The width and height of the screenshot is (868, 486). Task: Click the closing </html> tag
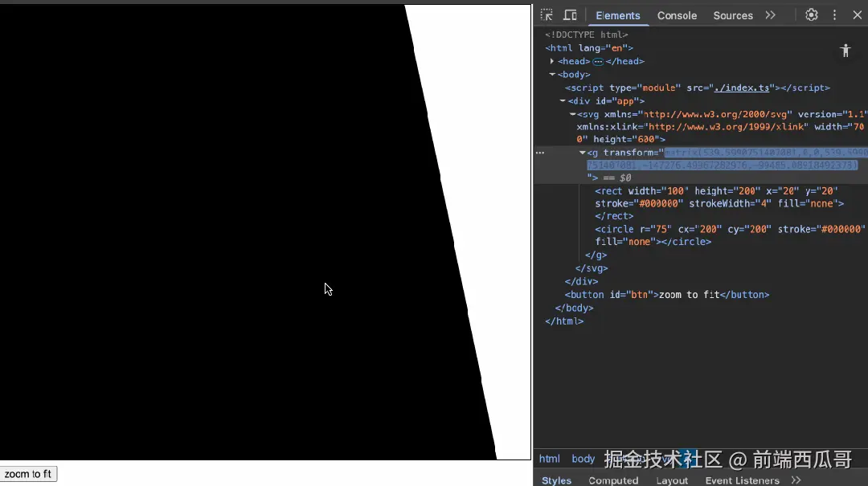pyautogui.click(x=564, y=321)
